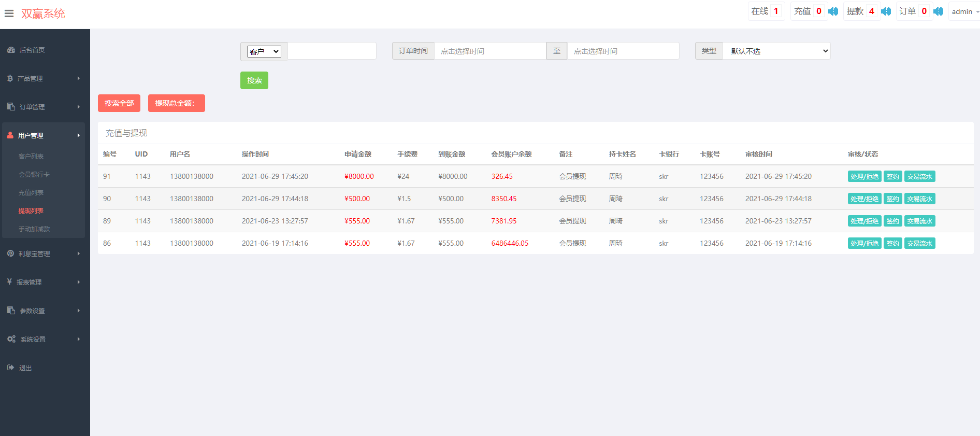The height and width of the screenshot is (436, 980).
Task: Click the 产品管理 bitcoin icon
Action: point(10,78)
